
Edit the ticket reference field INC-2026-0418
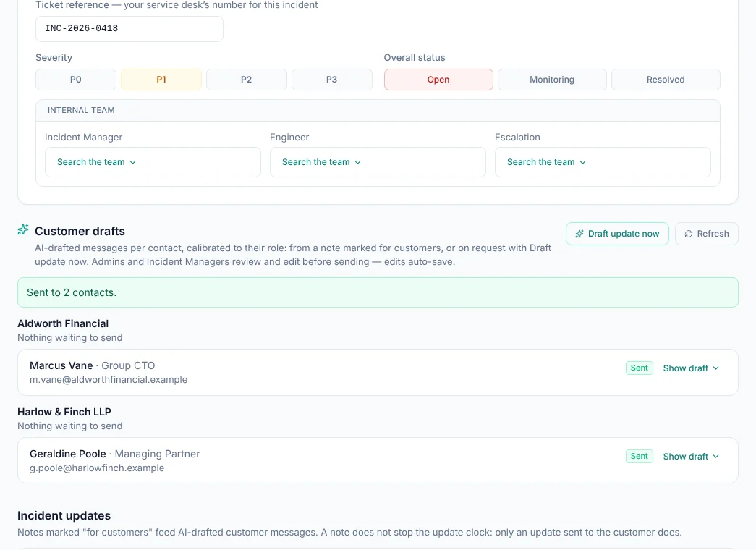pyautogui.click(x=129, y=29)
